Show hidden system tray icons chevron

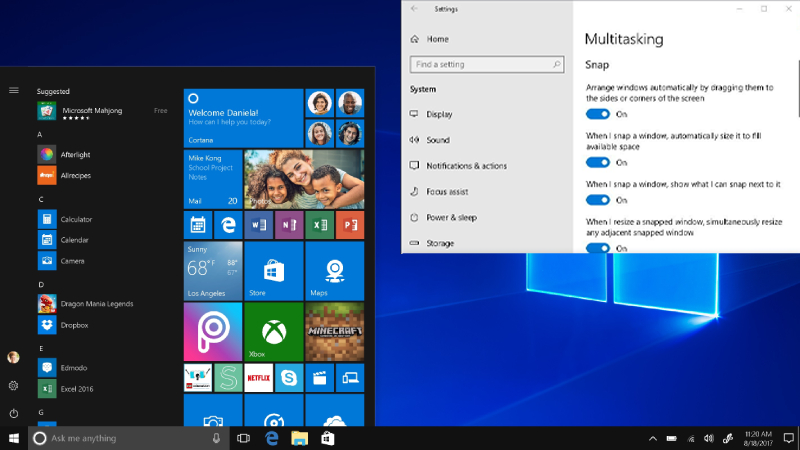point(653,438)
